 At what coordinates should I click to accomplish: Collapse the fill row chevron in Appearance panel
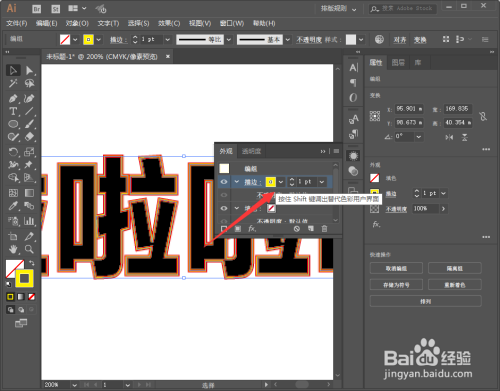click(237, 208)
